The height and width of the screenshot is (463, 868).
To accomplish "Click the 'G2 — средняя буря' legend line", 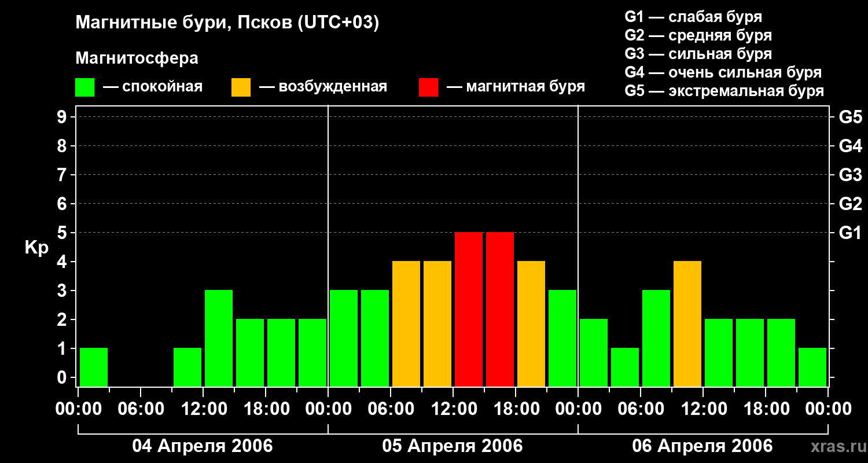I will (x=698, y=35).
